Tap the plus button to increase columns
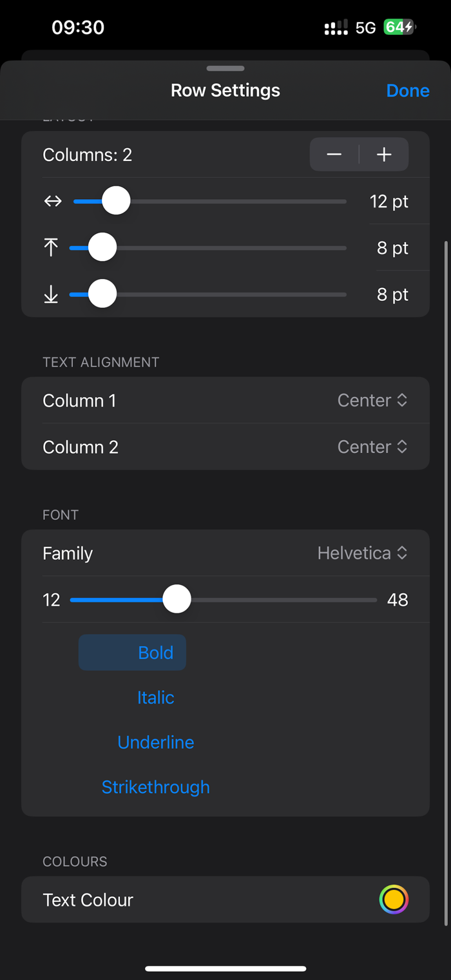This screenshot has width=451, height=980. [x=384, y=155]
